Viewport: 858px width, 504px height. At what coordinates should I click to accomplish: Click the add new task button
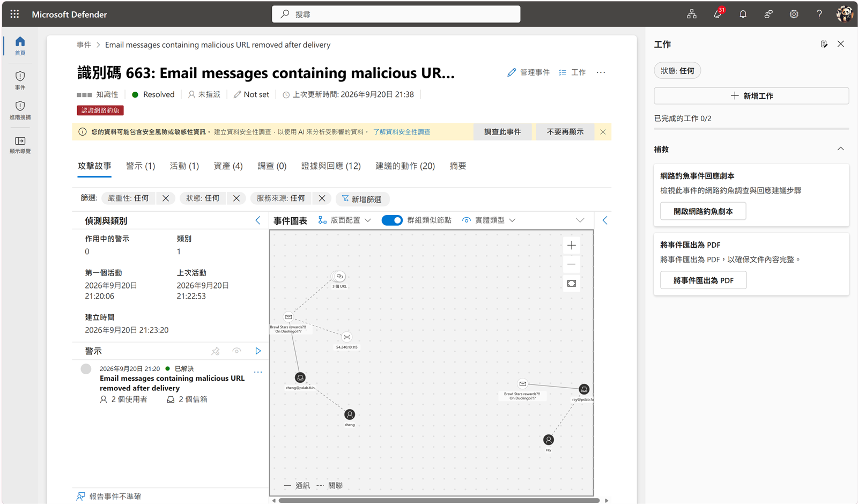click(x=751, y=96)
